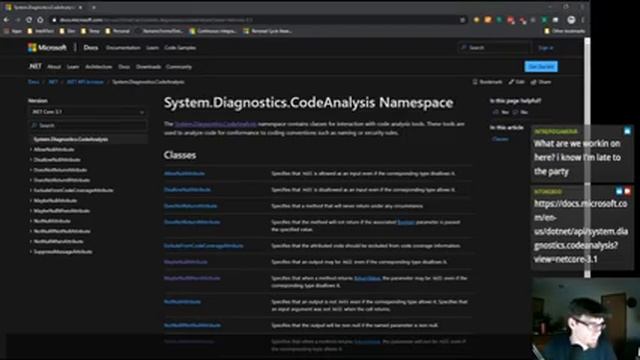Open MaybeNullAttribute link in Classes table
640x360 pixels.
tap(186, 262)
